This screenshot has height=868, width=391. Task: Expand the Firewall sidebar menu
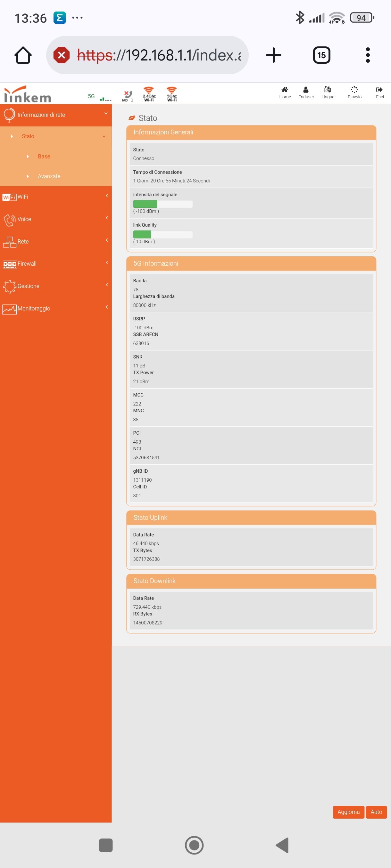[x=56, y=263]
